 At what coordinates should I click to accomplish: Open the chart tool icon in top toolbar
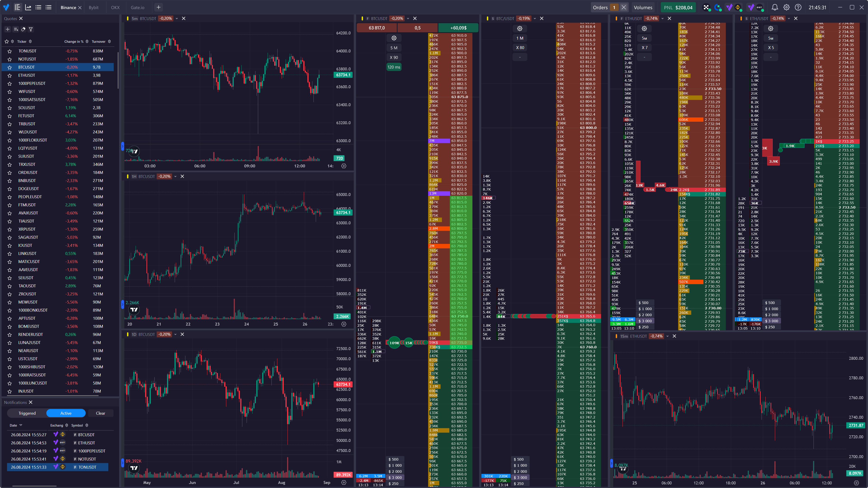(28, 7)
